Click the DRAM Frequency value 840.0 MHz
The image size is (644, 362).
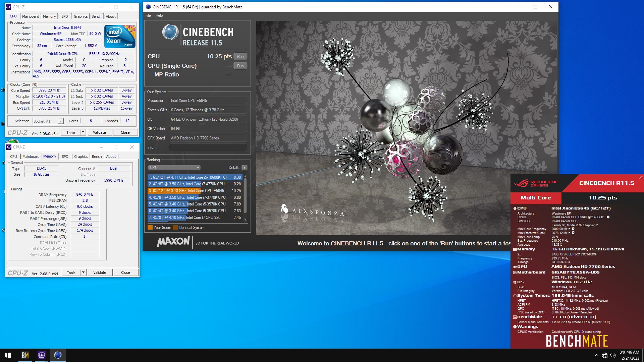[85, 194]
